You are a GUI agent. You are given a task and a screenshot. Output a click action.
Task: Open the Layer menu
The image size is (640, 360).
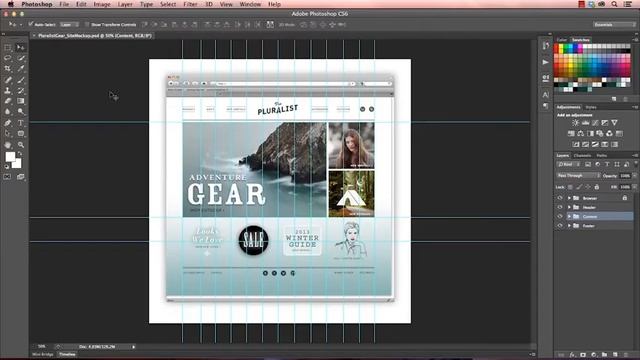coord(125,4)
